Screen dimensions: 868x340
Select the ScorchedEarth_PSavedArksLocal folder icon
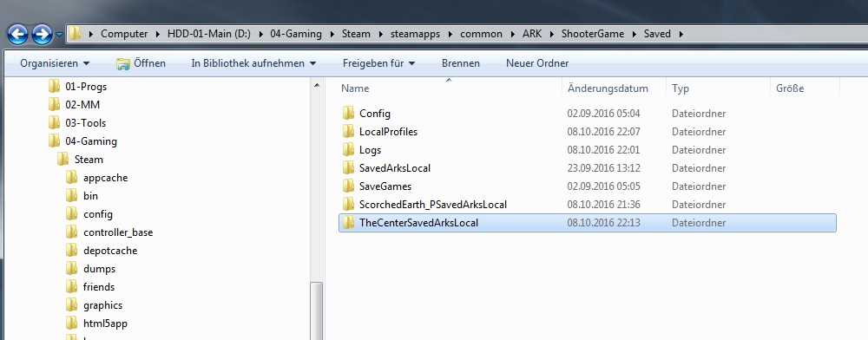348,205
